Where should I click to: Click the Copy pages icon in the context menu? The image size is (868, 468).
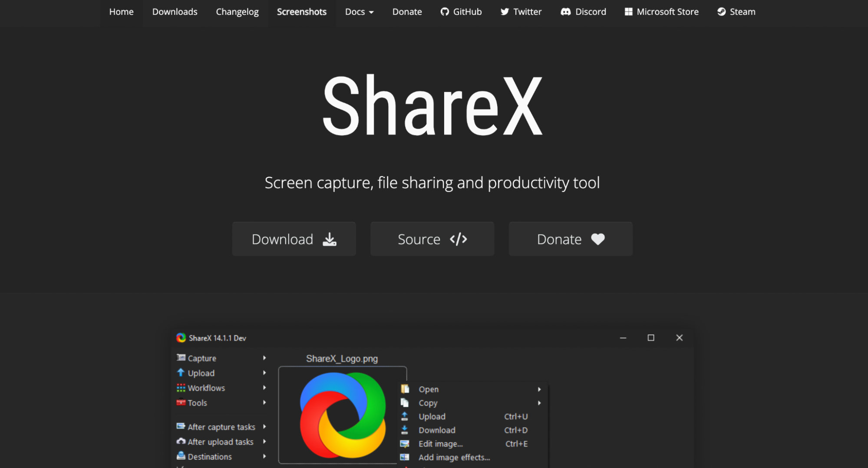coord(405,402)
